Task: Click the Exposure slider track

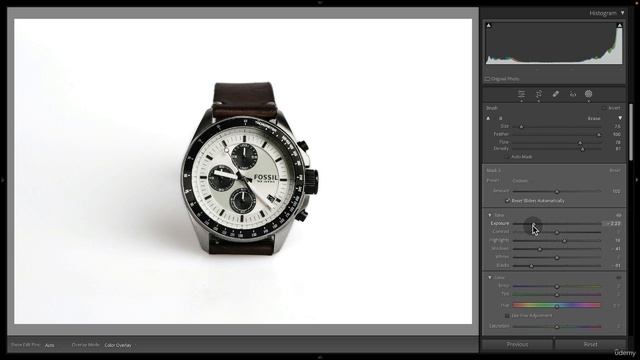Action: [x=556, y=224]
